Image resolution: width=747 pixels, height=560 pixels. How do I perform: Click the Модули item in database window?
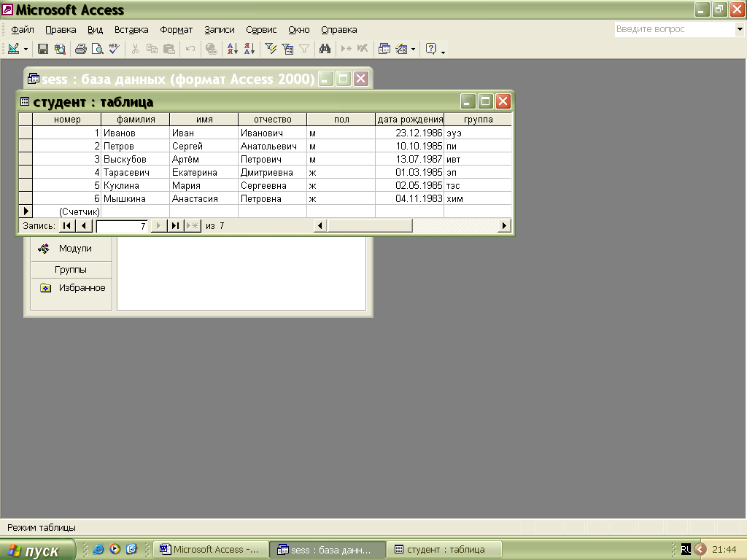click(71, 248)
